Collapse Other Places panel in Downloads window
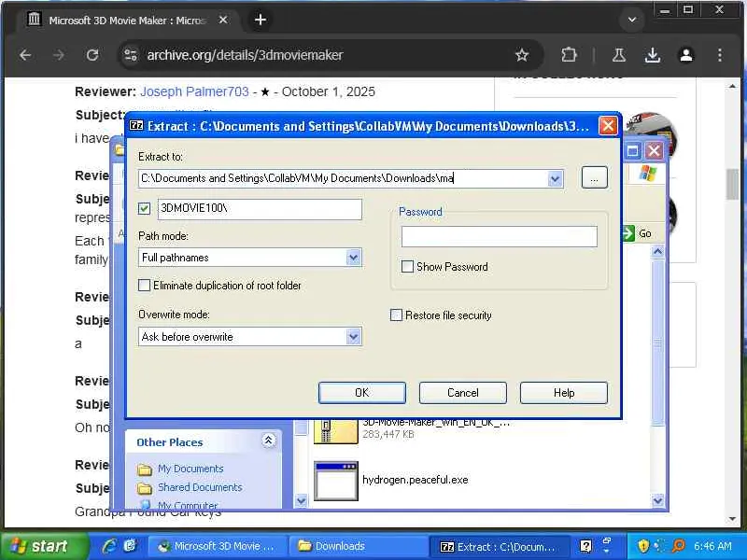This screenshot has height=560, width=747. (x=268, y=441)
